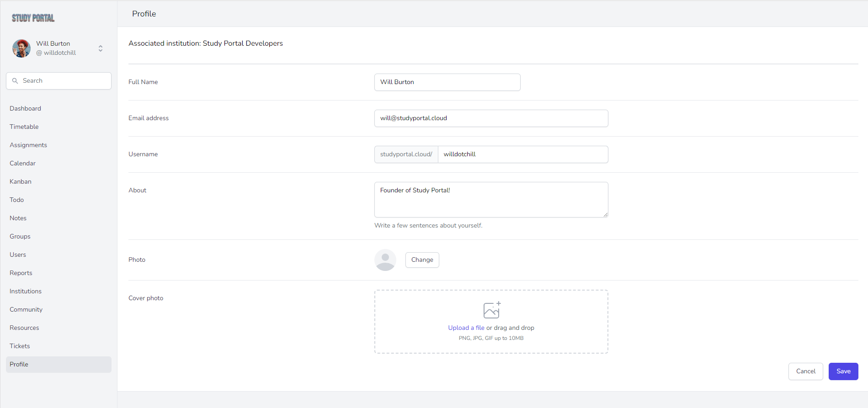The image size is (868, 408).
Task: Open the Notes section
Action: [x=59, y=218]
